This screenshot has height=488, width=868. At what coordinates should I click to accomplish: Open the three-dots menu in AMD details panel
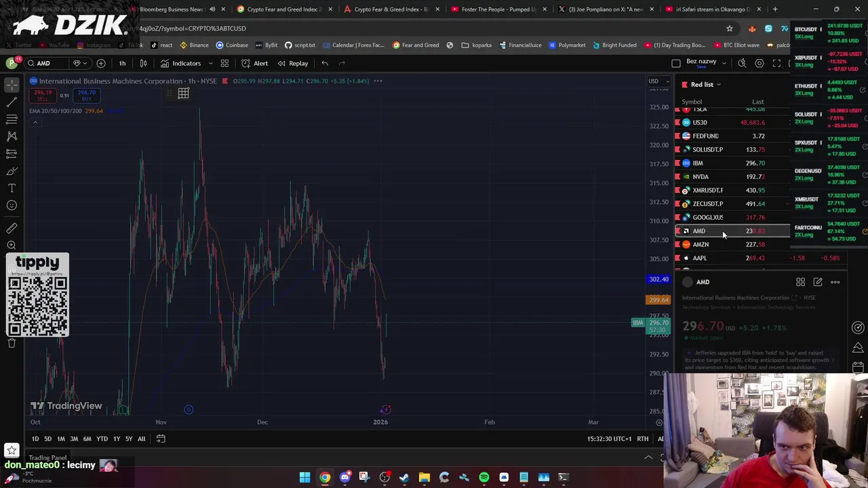click(835, 282)
